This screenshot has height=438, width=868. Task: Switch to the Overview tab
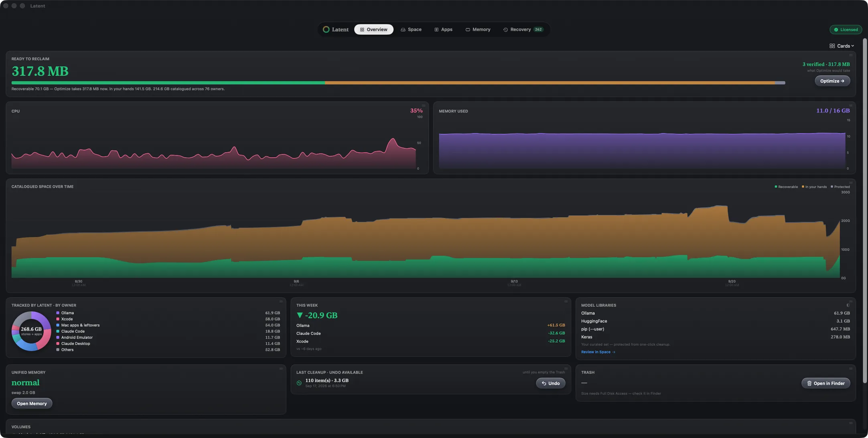coord(373,30)
